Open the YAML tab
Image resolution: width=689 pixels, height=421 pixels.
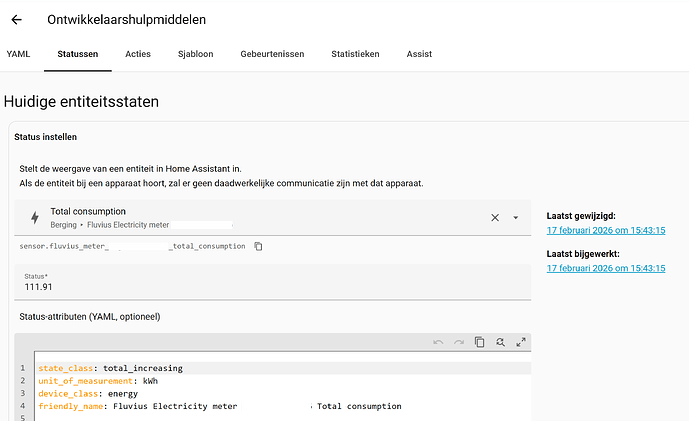click(18, 54)
